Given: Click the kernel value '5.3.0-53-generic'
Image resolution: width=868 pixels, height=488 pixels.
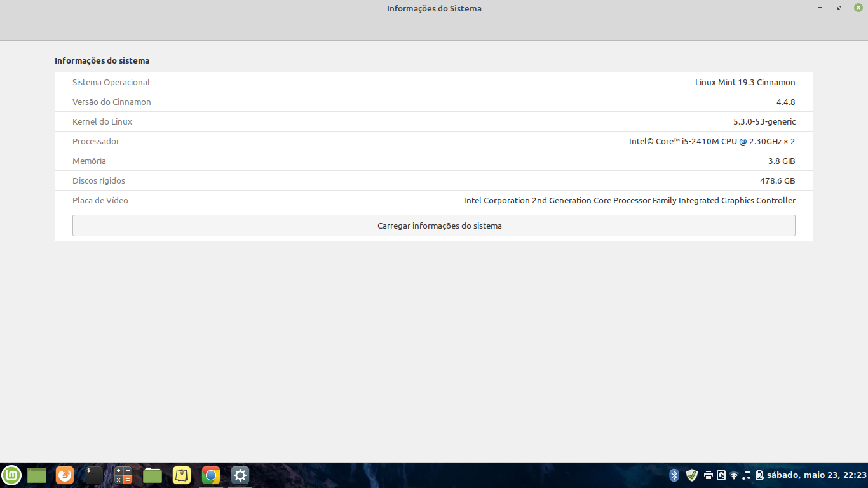Looking at the screenshot, I should coord(764,122).
